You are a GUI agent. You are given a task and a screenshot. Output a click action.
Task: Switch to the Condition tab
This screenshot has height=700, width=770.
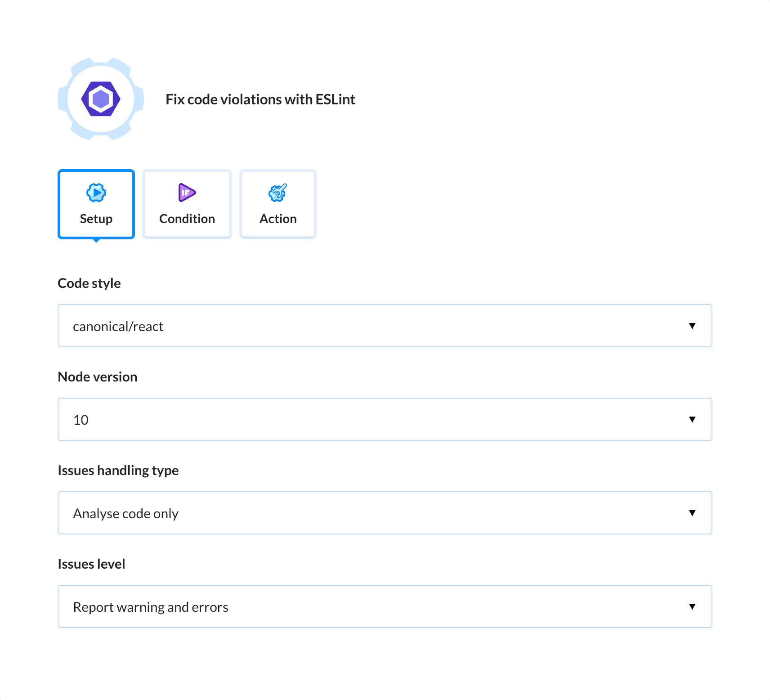tap(186, 204)
